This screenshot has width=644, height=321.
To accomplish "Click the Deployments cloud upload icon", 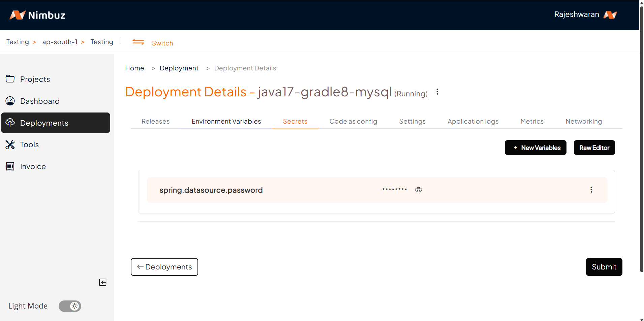I will pyautogui.click(x=10, y=123).
